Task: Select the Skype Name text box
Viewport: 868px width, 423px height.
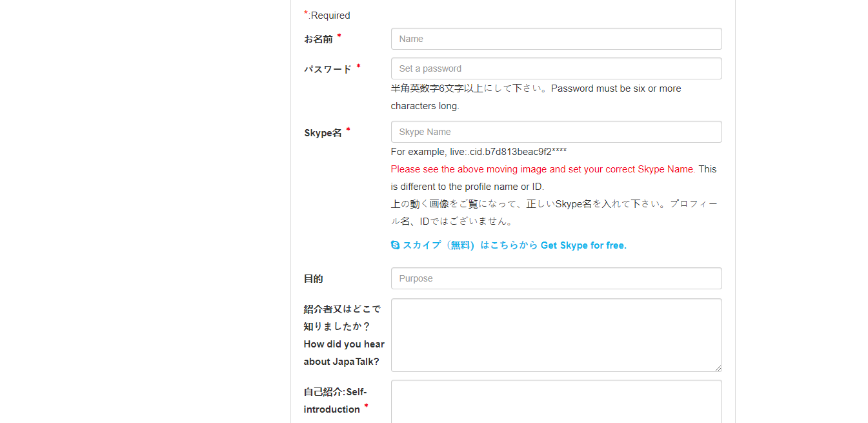Action: (x=556, y=132)
